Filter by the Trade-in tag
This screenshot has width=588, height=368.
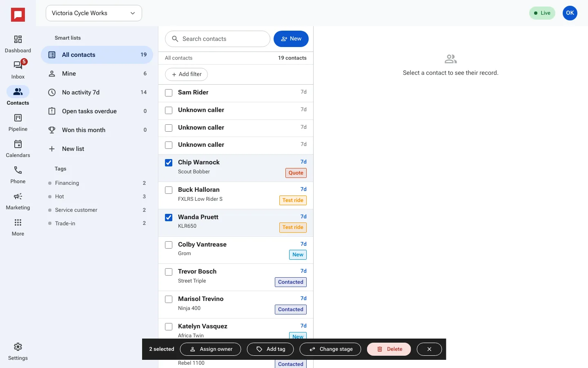(x=97, y=224)
